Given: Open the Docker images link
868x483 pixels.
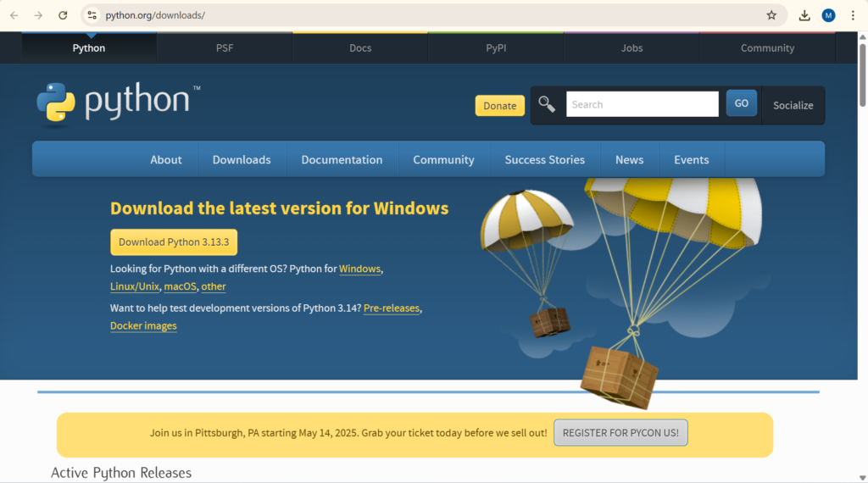Looking at the screenshot, I should [x=143, y=326].
